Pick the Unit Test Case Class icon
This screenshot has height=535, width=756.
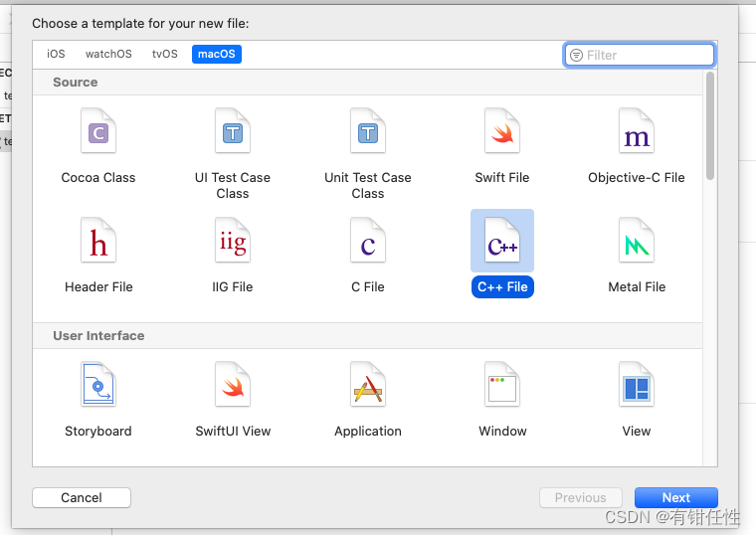(x=368, y=130)
